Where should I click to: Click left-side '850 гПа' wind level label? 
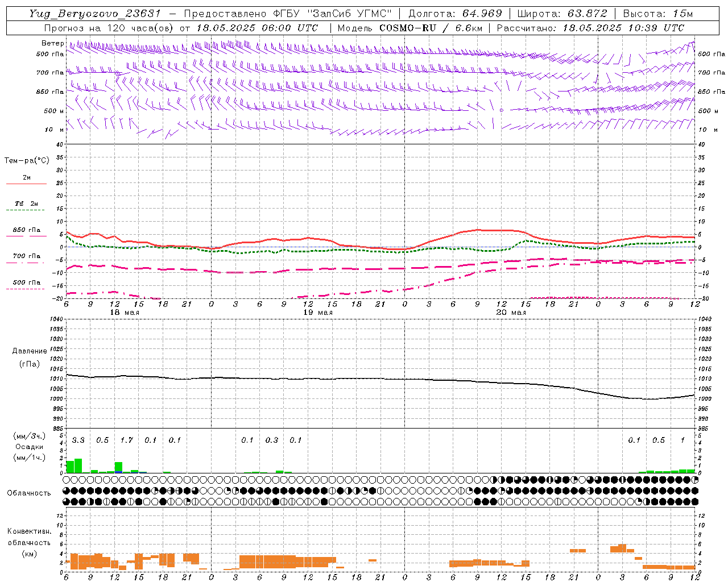point(50,92)
